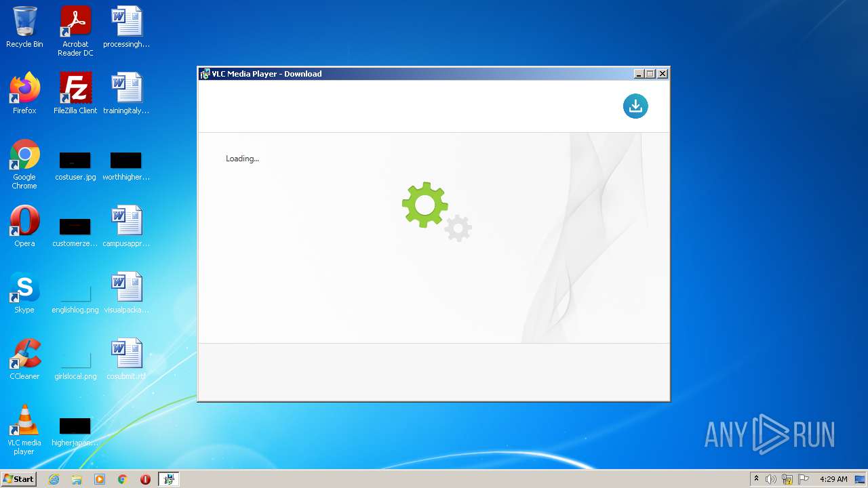Launch Skype desktop shortcut

[x=24, y=293]
